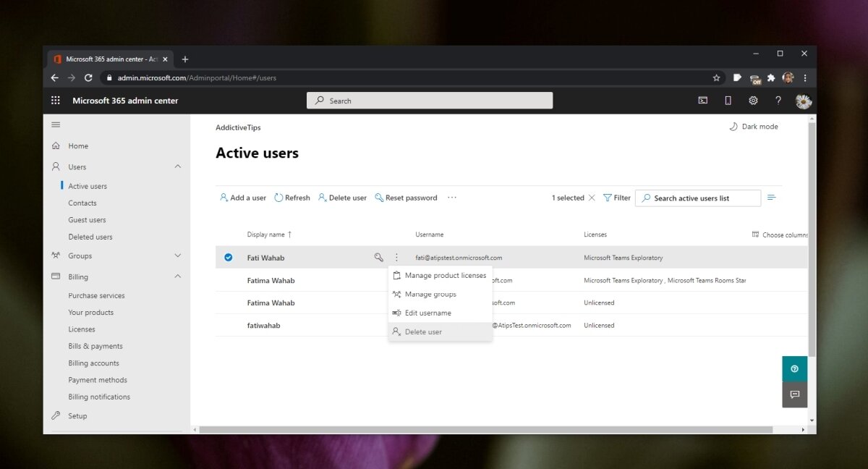The height and width of the screenshot is (469, 868).
Task: Collapse the left navigation pane
Action: (56, 124)
